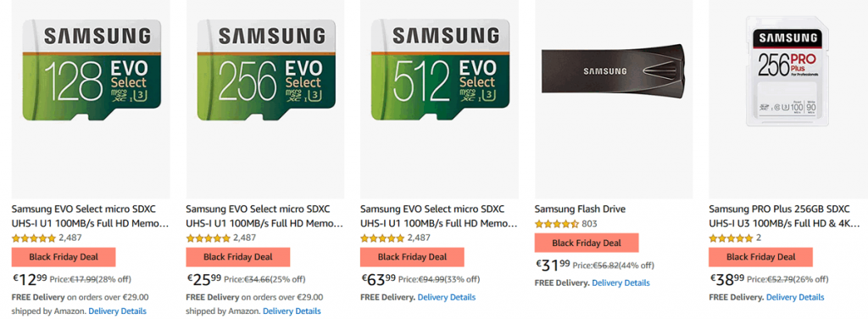The image size is (868, 319).
Task: View star rating of PRO Plus 256GB card
Action: [732, 238]
